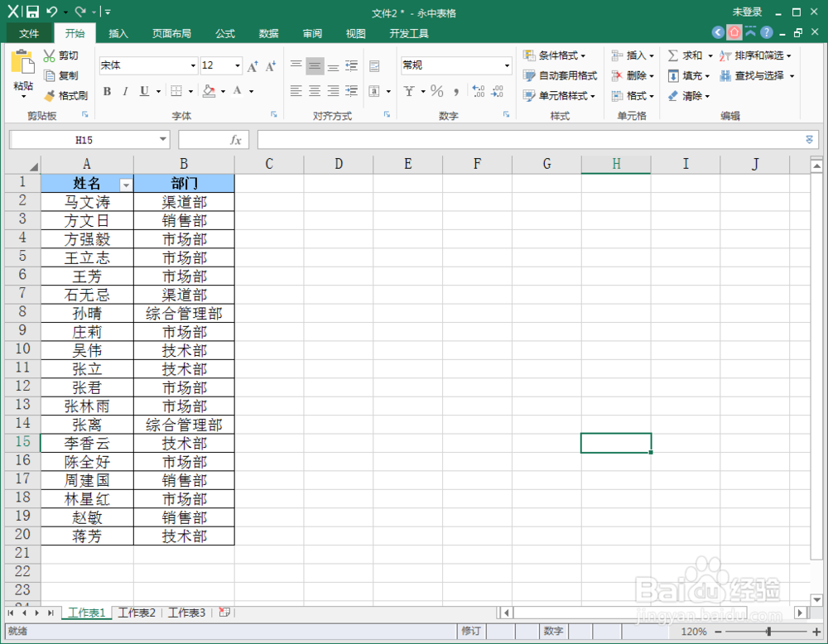828x644 pixels.
Task: Decrease decimal places
Action: coord(498,91)
